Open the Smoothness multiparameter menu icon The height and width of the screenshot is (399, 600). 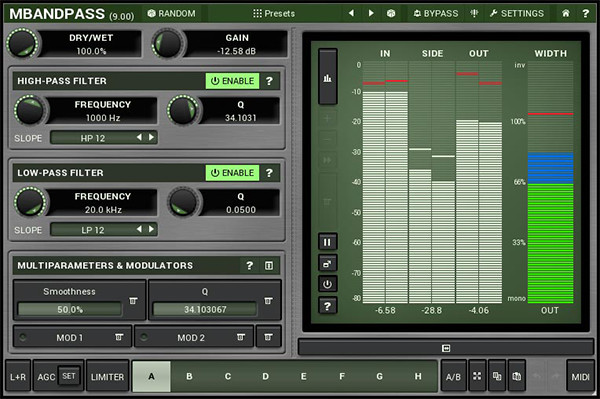(133, 301)
